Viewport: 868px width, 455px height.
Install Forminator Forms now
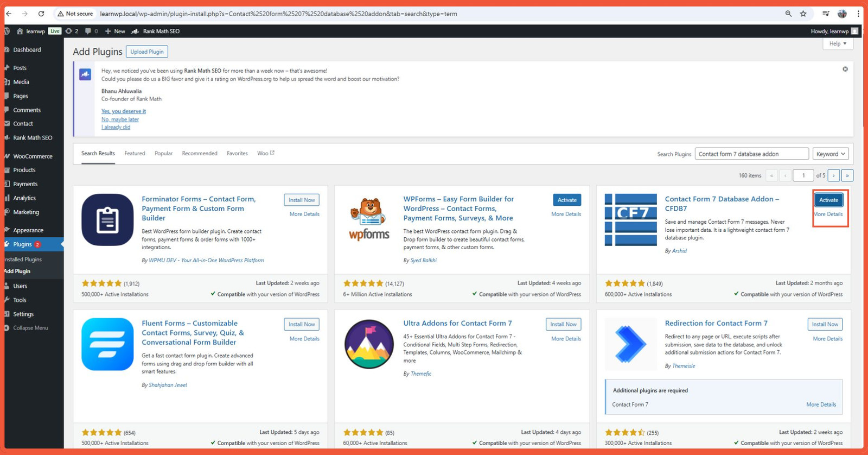(302, 200)
